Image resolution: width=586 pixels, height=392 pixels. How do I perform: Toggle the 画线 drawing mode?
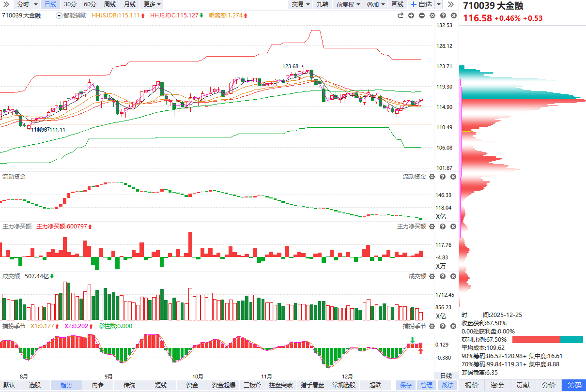[x=397, y=4]
